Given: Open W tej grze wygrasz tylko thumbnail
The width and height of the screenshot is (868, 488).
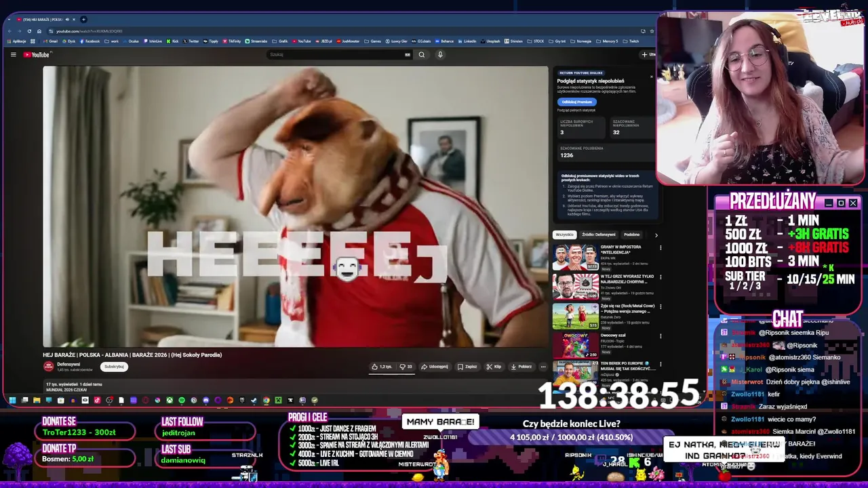Looking at the screenshot, I should [x=575, y=287].
